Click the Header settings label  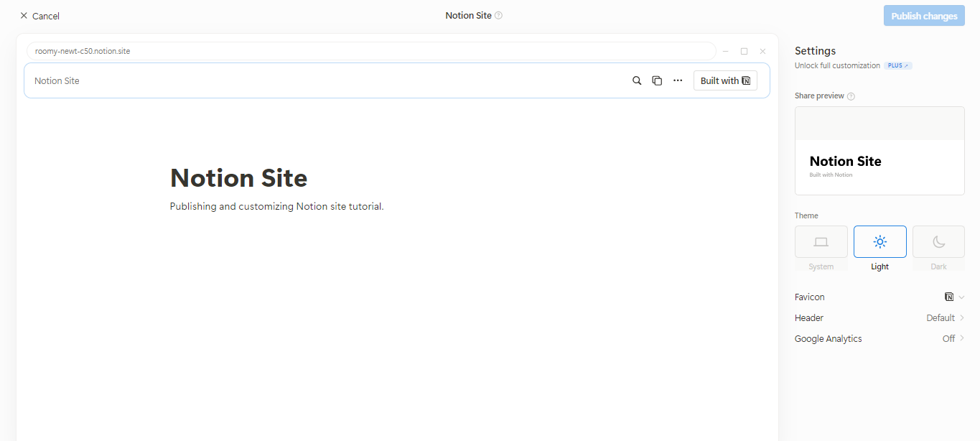[809, 317]
